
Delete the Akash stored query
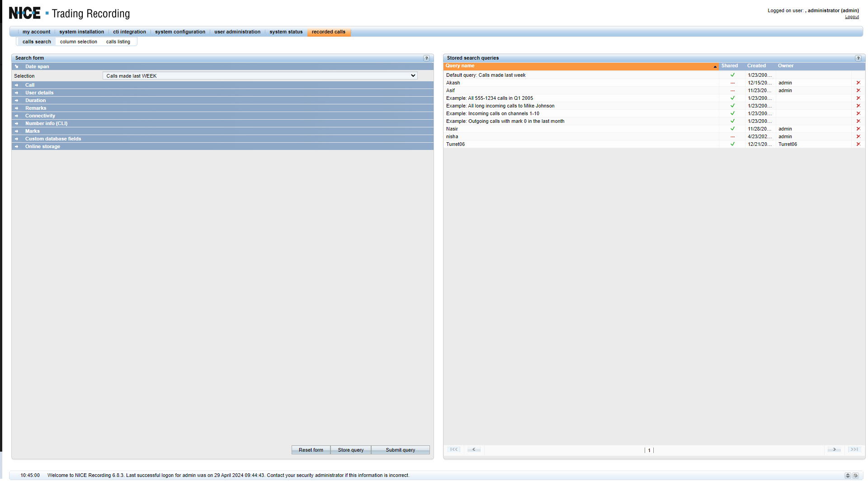tap(858, 83)
